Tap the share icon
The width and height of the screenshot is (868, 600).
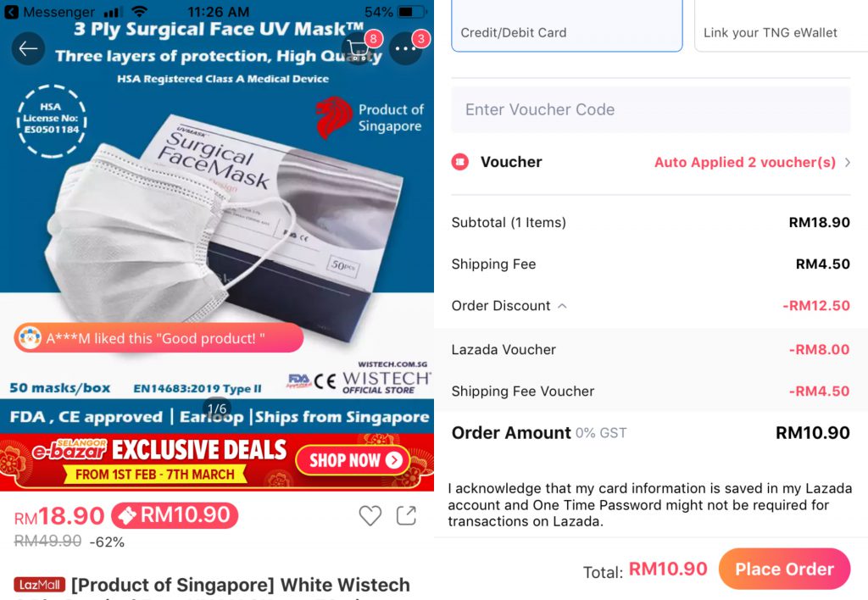coord(406,515)
